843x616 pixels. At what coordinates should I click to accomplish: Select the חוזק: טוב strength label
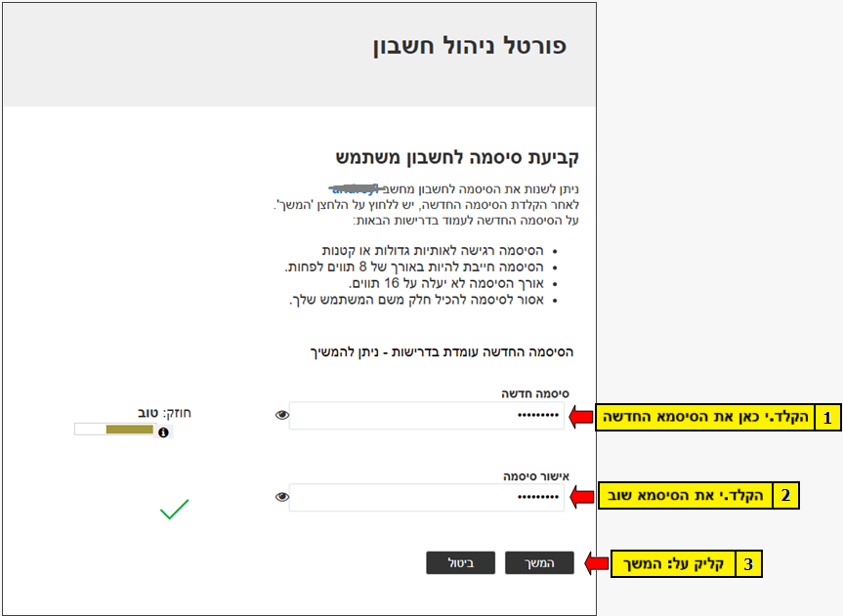166,413
